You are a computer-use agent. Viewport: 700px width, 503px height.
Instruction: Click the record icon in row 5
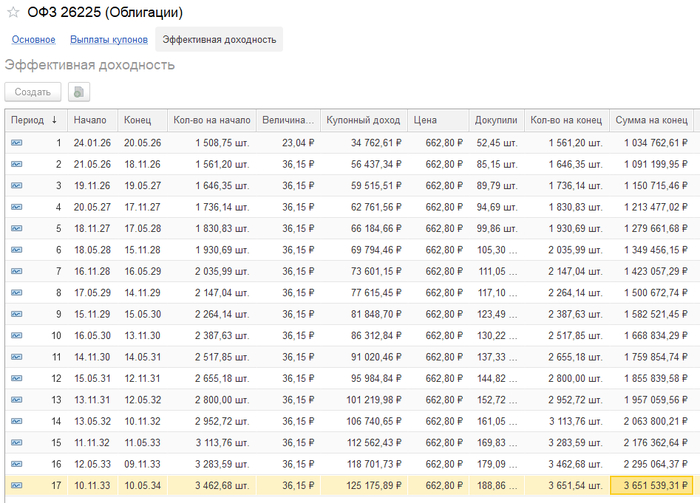[17, 228]
